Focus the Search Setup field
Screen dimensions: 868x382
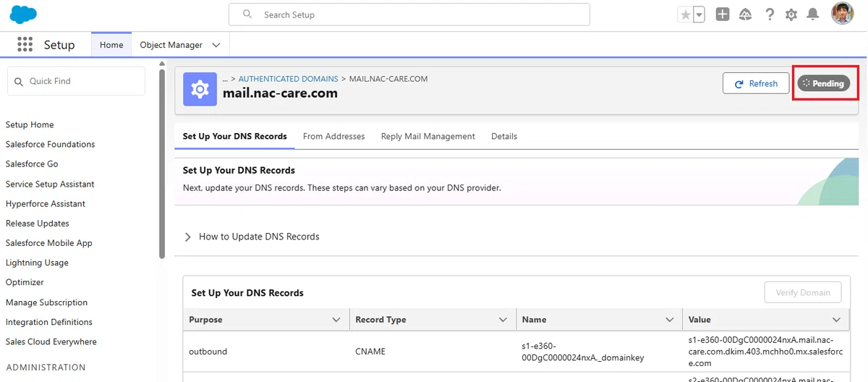click(x=409, y=14)
